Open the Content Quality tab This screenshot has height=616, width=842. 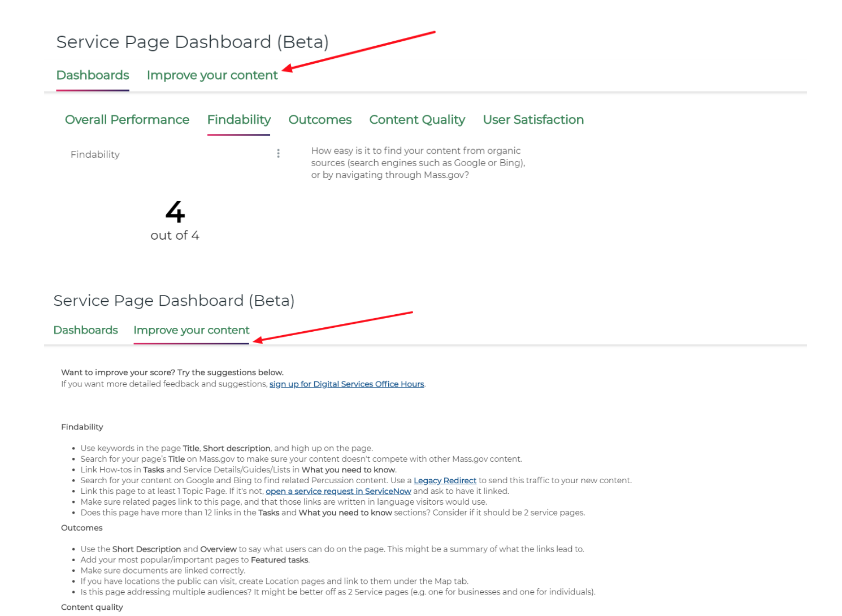[x=417, y=119]
